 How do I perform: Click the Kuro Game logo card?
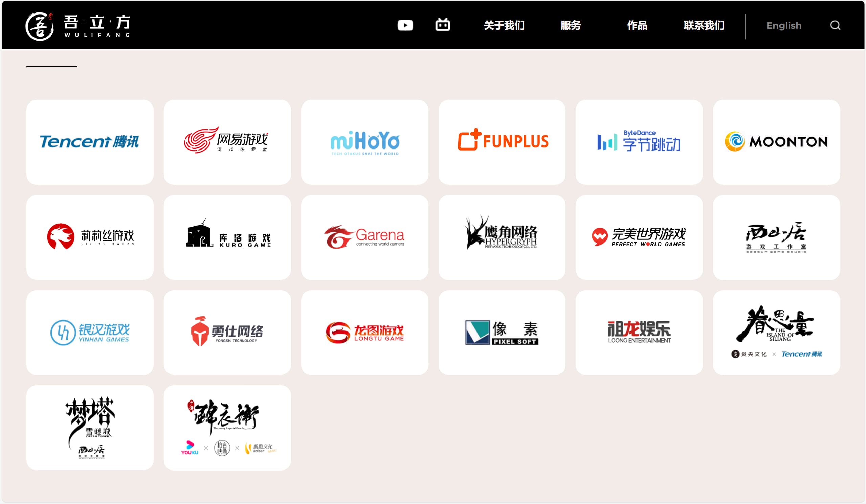click(x=227, y=237)
